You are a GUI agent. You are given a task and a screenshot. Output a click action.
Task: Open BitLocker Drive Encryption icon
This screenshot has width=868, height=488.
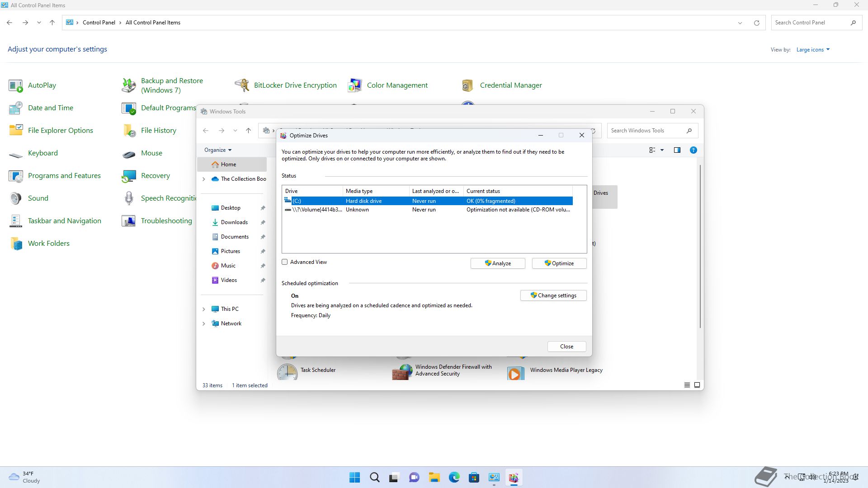pyautogui.click(x=242, y=85)
